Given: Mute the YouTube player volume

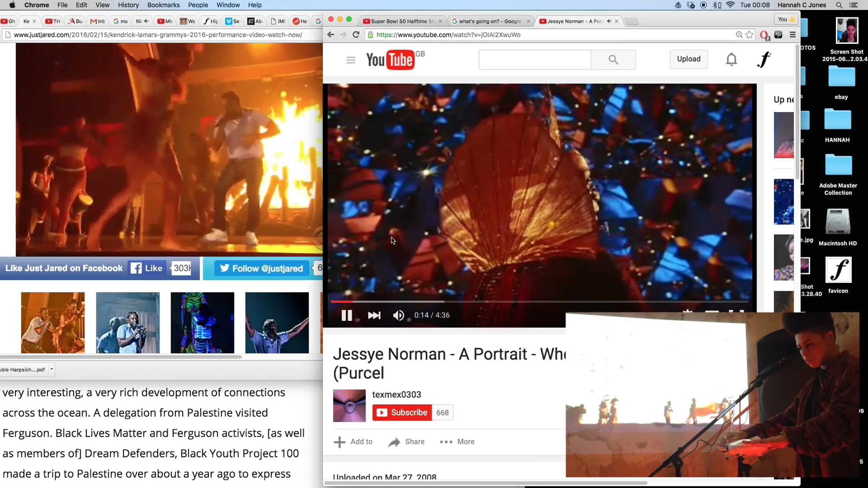Looking at the screenshot, I should tap(399, 315).
